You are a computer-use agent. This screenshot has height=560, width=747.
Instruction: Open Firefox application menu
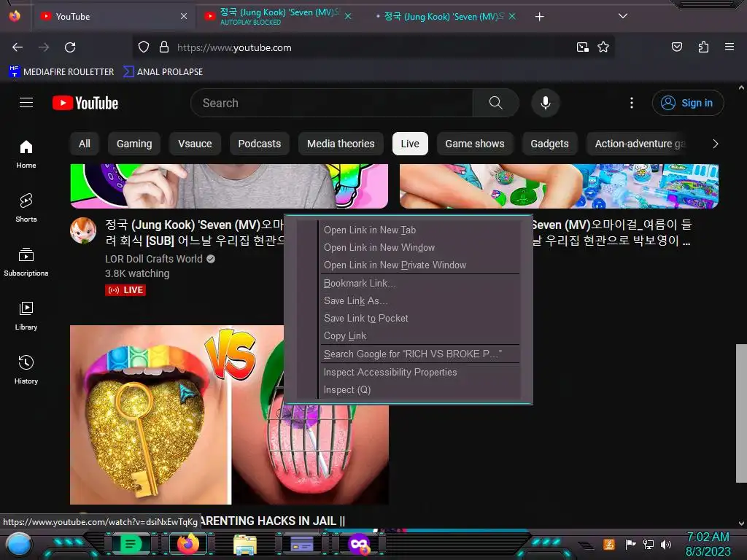coord(729,47)
